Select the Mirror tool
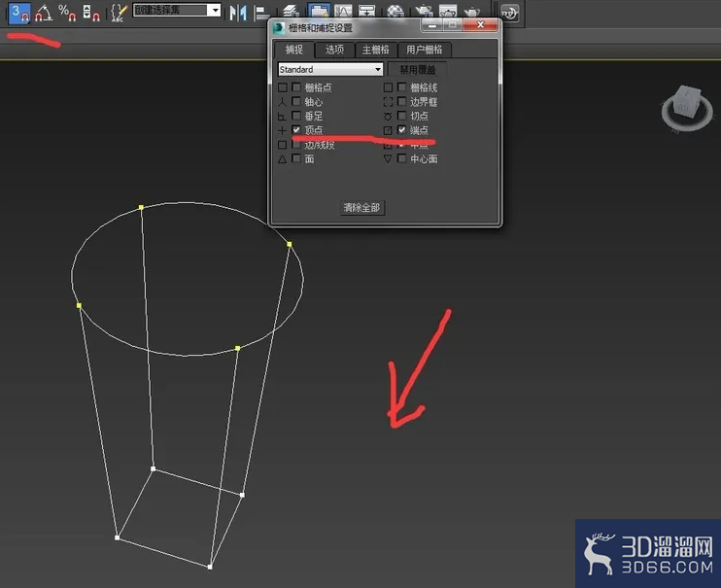Viewport: 721px width, 588px height. click(238, 13)
